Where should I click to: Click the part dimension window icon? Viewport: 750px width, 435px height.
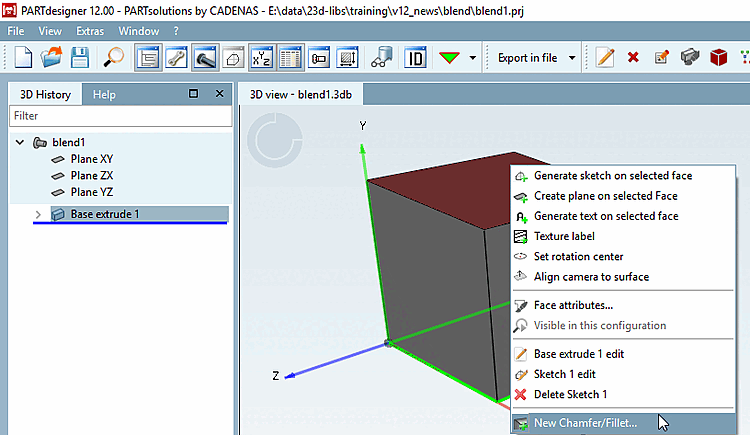point(319,58)
